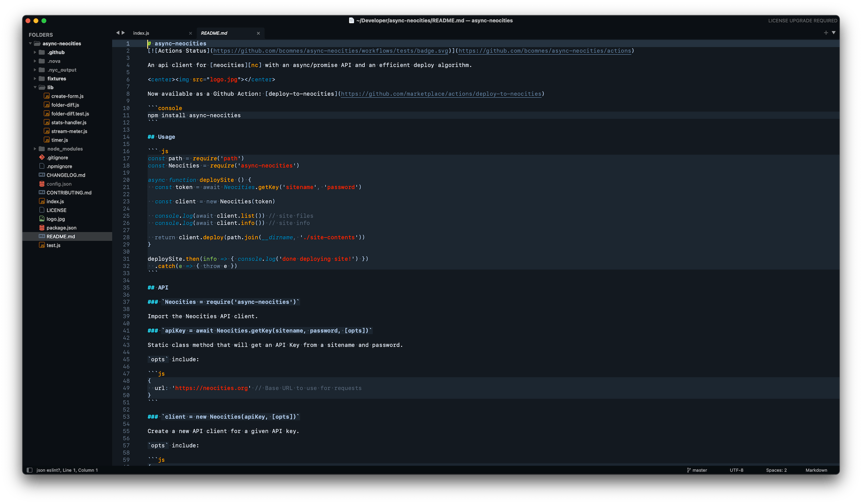Click the image icon of logo.jpg
The image size is (862, 504).
coord(42,219)
